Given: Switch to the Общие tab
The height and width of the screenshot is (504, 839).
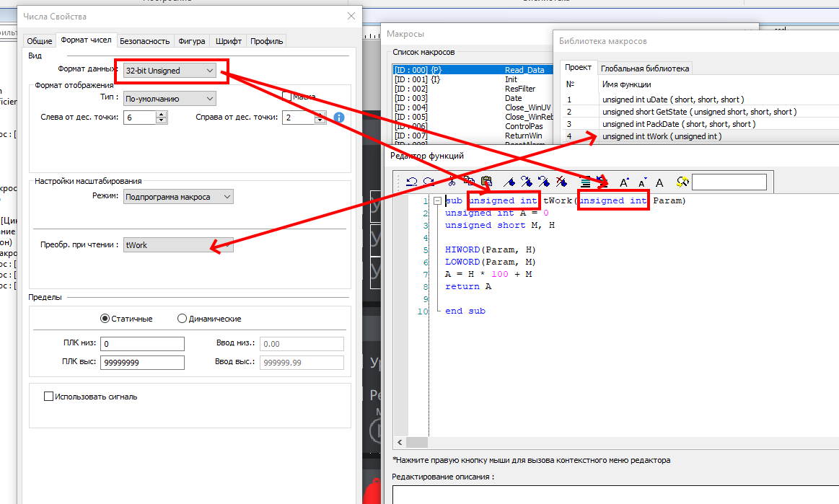Looking at the screenshot, I should click(x=40, y=40).
